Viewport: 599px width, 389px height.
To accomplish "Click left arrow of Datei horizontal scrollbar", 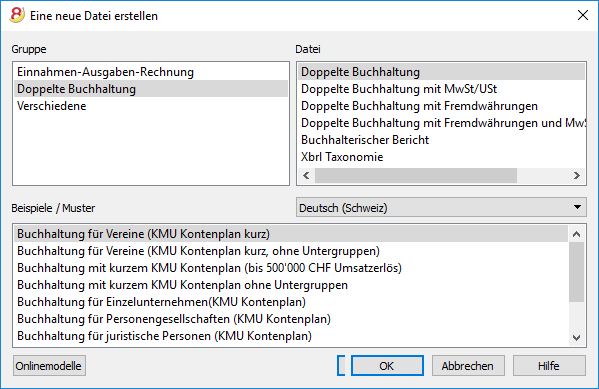I will [x=306, y=176].
